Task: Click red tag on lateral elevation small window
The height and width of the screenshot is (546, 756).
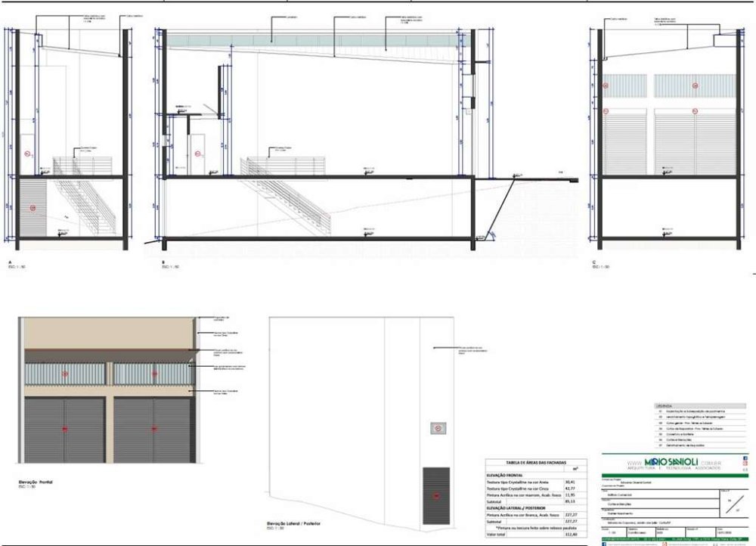Action: (x=436, y=429)
